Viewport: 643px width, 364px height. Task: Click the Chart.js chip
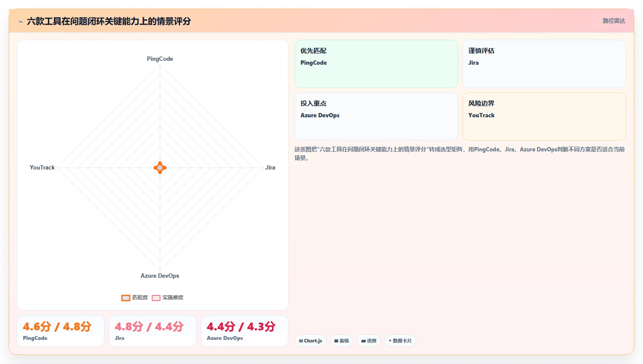click(310, 341)
